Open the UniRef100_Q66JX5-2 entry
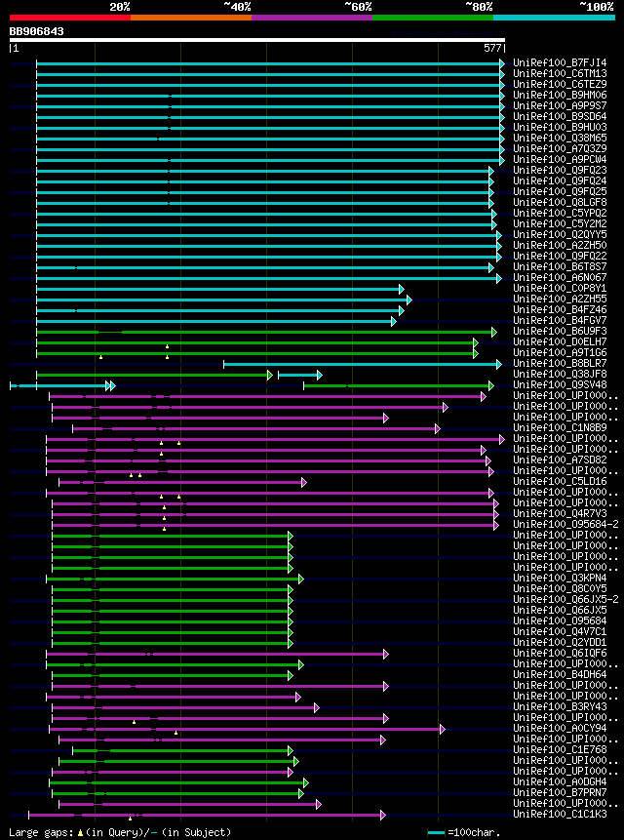624x840 pixels. click(x=565, y=599)
